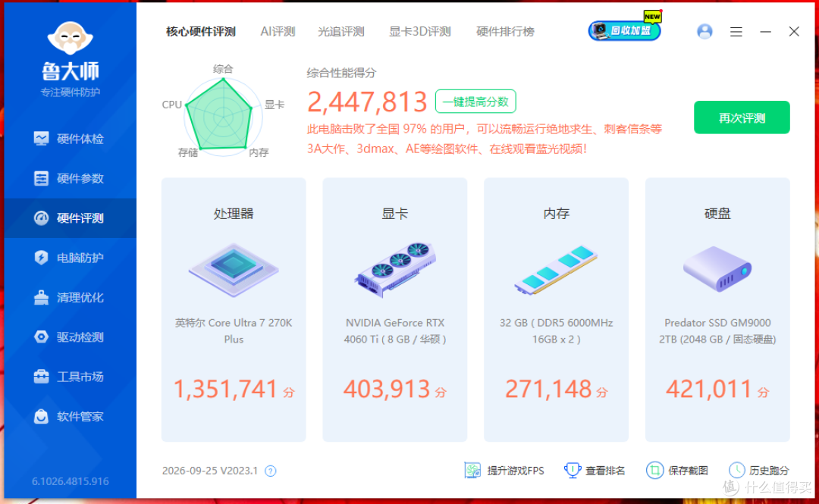Image resolution: width=819 pixels, height=504 pixels.
Task: Open the hamburger main menu
Action: [x=736, y=32]
